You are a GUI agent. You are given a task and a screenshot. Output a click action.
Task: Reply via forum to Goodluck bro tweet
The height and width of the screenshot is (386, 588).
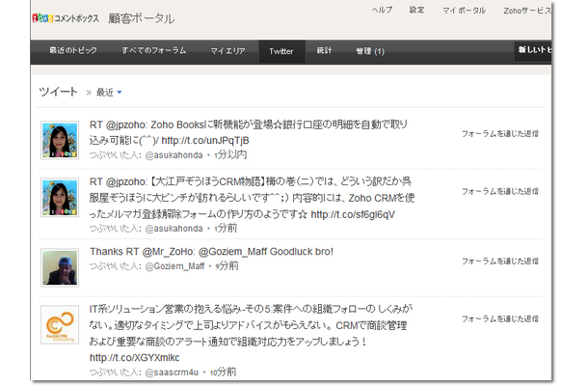pos(500,261)
